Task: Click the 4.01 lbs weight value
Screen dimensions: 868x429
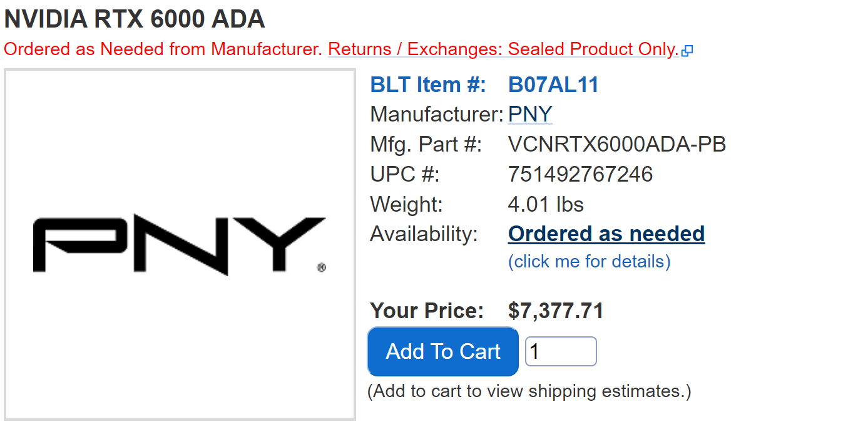Action: click(x=546, y=204)
